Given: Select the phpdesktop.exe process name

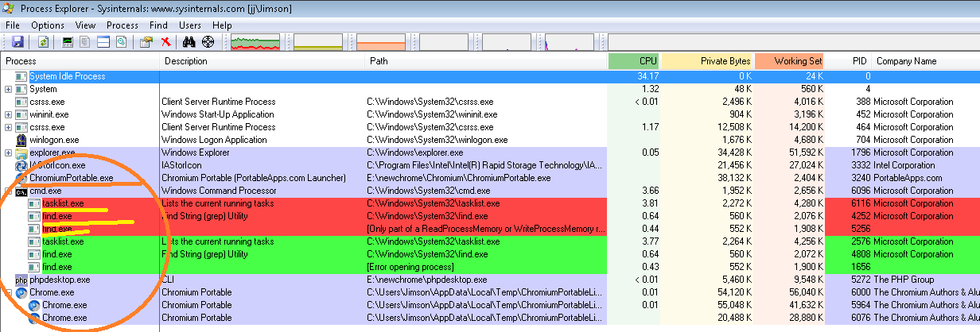Looking at the screenshot, I should tap(60, 280).
